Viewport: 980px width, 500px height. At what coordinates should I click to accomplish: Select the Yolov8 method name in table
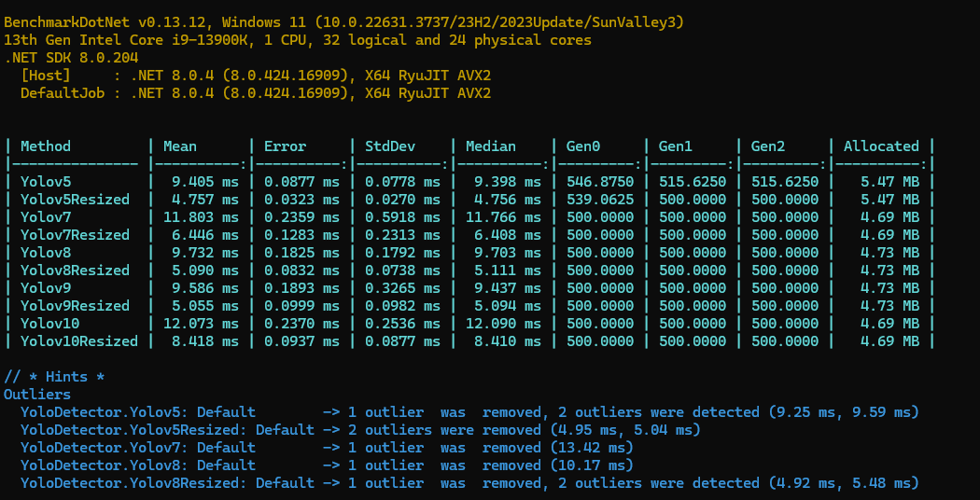46,253
